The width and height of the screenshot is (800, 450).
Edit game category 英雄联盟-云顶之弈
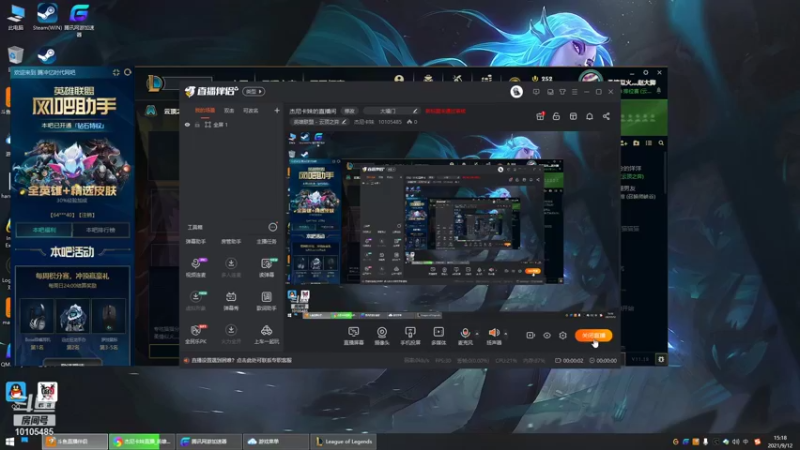click(320, 122)
